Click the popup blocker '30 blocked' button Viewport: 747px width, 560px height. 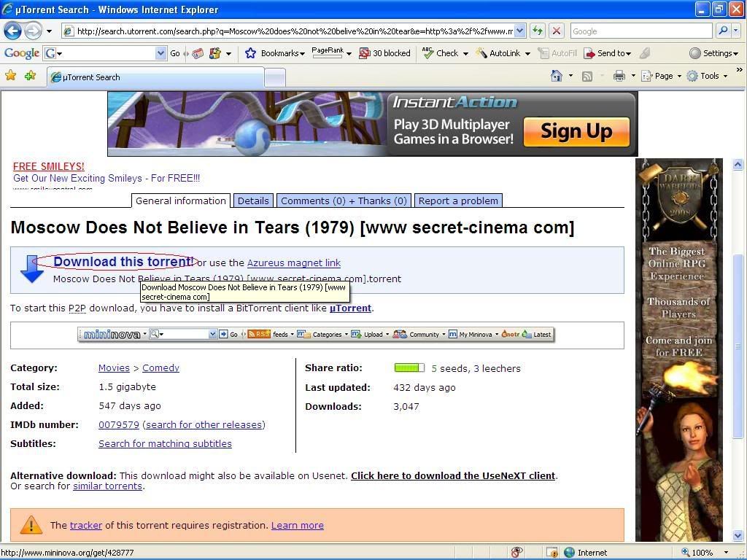pyautogui.click(x=384, y=53)
